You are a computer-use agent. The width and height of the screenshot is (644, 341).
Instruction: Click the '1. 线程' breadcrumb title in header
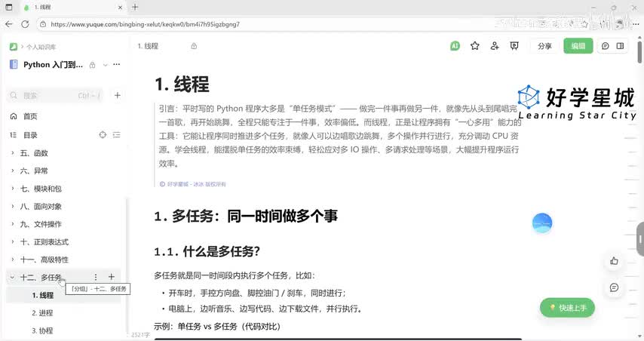click(148, 46)
